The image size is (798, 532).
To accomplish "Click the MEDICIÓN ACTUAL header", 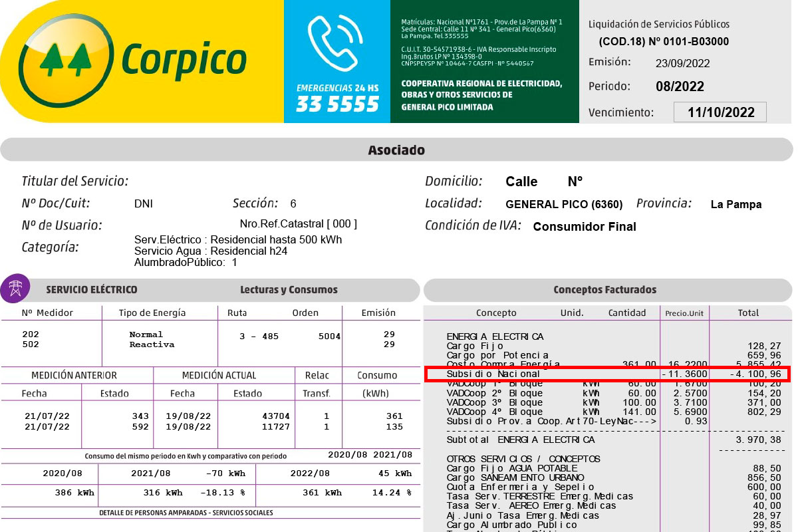I will point(219,375).
